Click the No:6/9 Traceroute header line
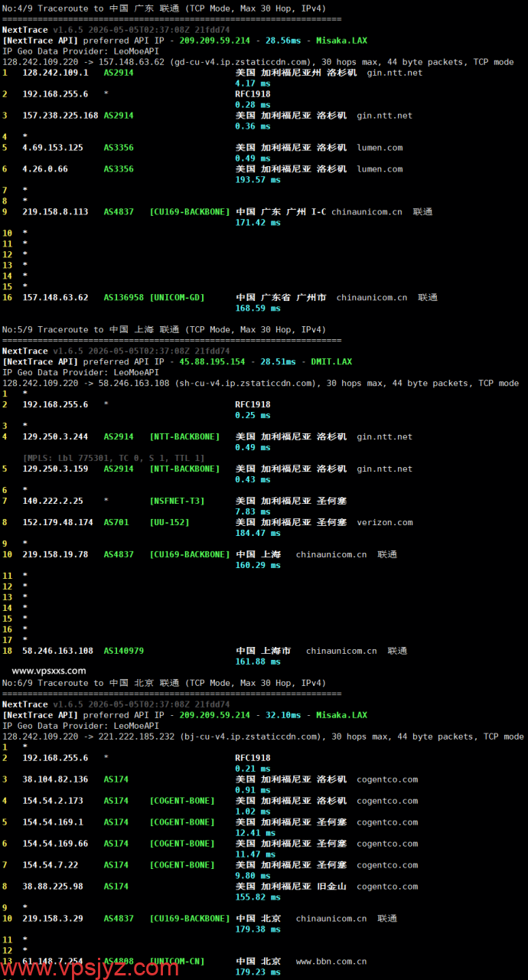 click(165, 684)
